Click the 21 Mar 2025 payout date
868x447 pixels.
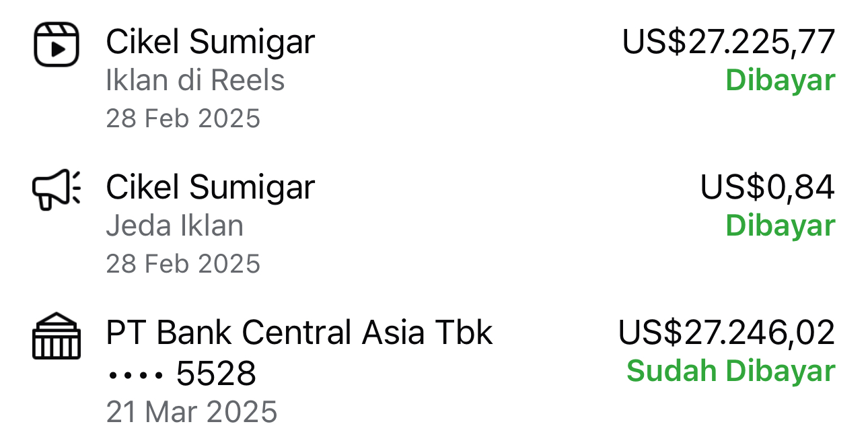(x=192, y=411)
